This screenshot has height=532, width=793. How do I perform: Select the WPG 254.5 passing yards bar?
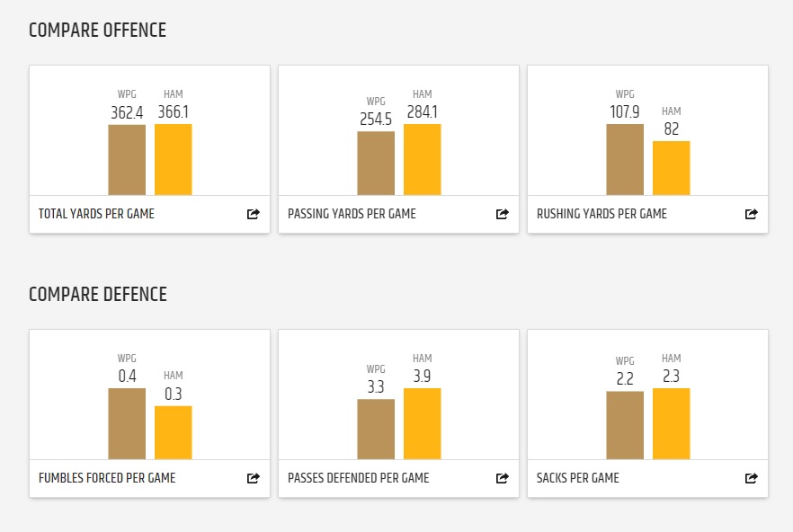point(376,164)
